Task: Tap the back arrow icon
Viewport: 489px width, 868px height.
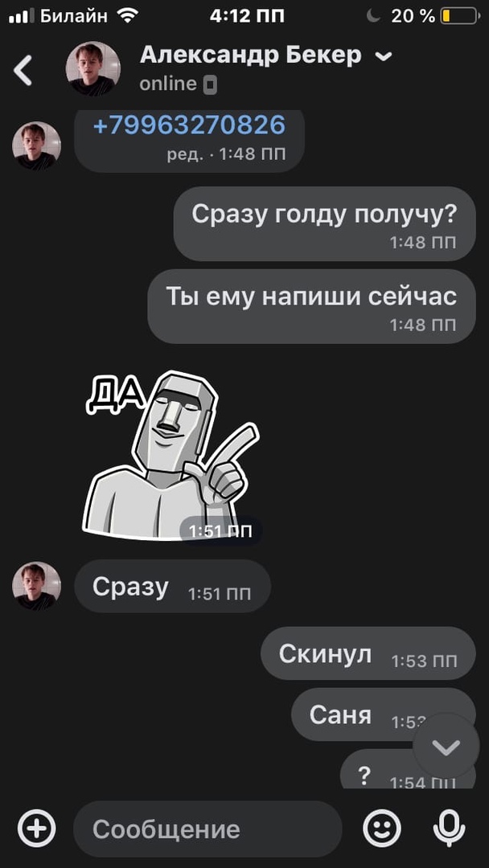Action: point(23,70)
